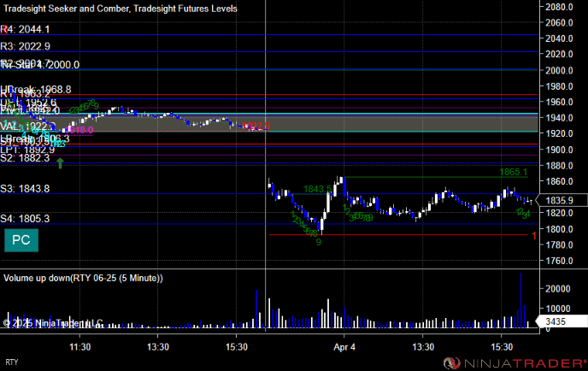Screen dimensions: 588x371
Task: Click the 1960.0 price axis value
Action: 559,102
